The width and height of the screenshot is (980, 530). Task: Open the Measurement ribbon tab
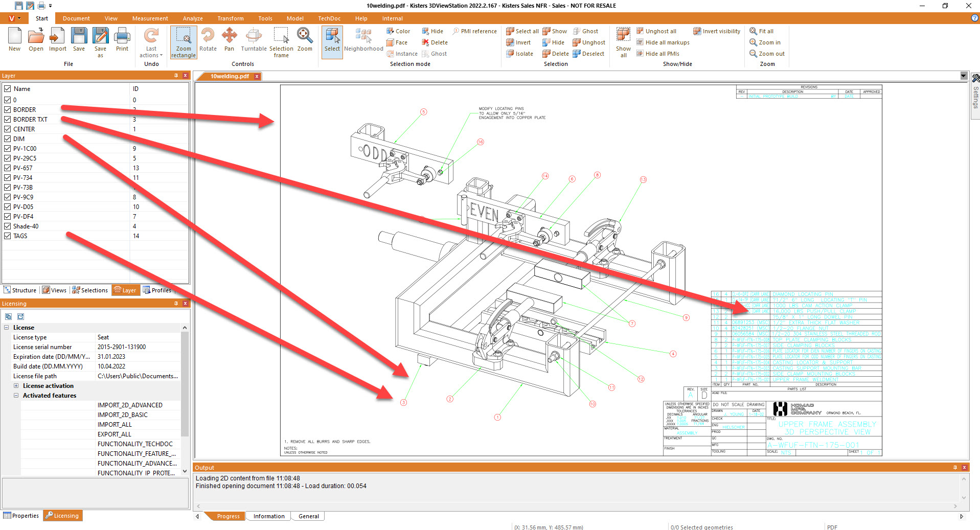point(150,18)
